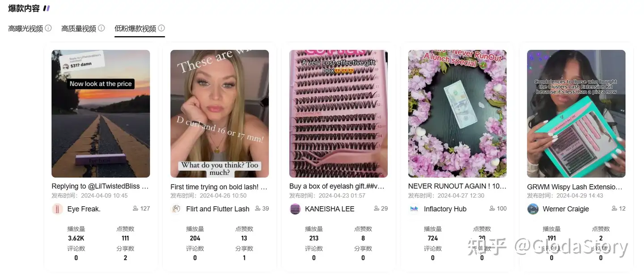Open the flower wreath video thumbnail
The height and width of the screenshot is (275, 644).
coord(458,114)
